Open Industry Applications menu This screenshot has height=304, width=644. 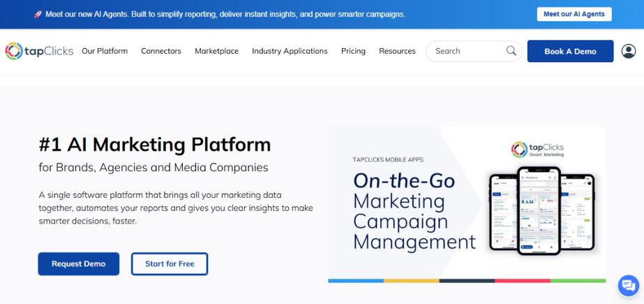coord(290,51)
